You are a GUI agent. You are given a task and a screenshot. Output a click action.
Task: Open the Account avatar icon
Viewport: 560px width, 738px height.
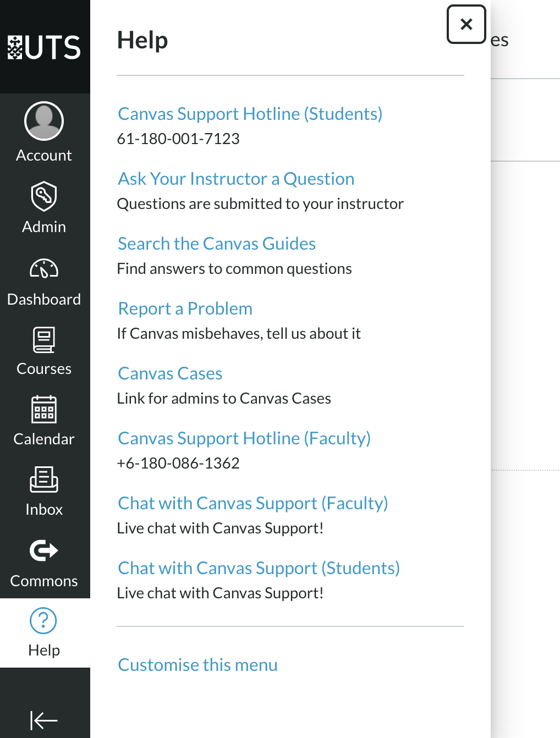(44, 120)
